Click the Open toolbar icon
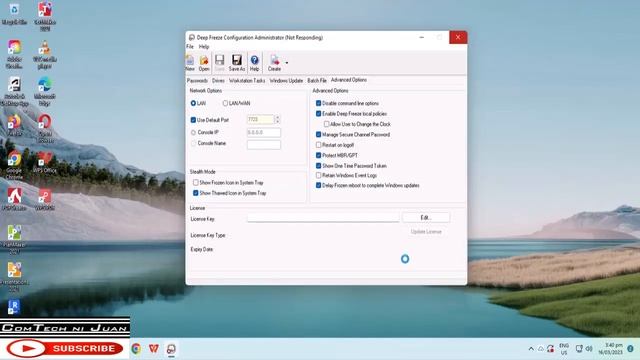 pos(204,63)
